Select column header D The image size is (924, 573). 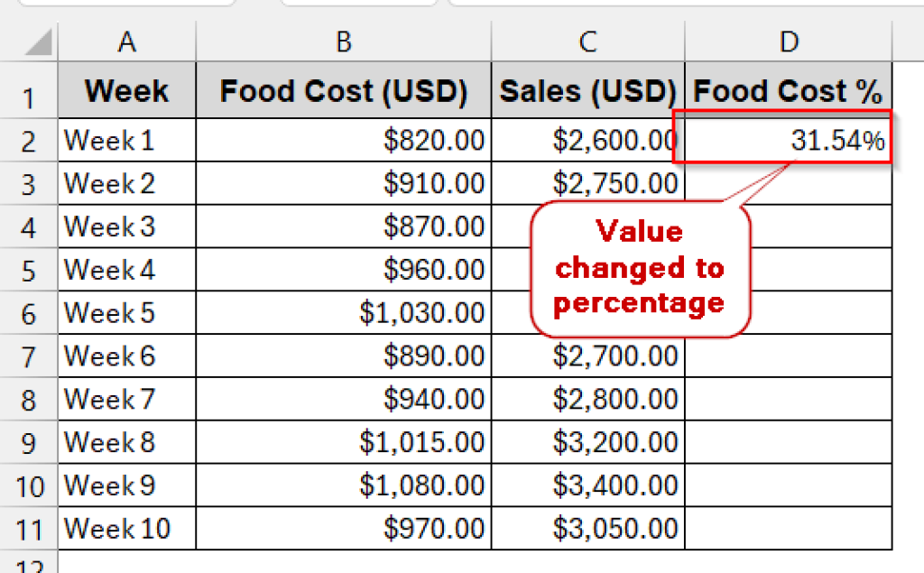click(789, 41)
